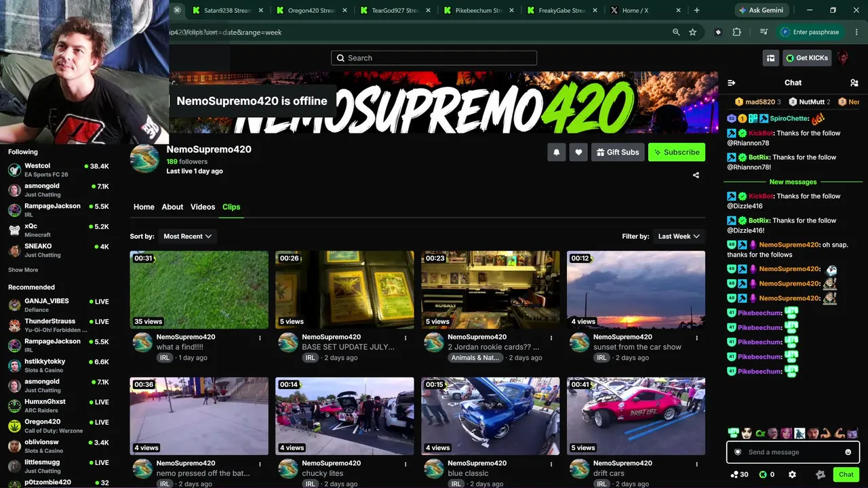Click the NemoSupremo420 channel avatar
The height and width of the screenshot is (488, 868).
point(144,159)
